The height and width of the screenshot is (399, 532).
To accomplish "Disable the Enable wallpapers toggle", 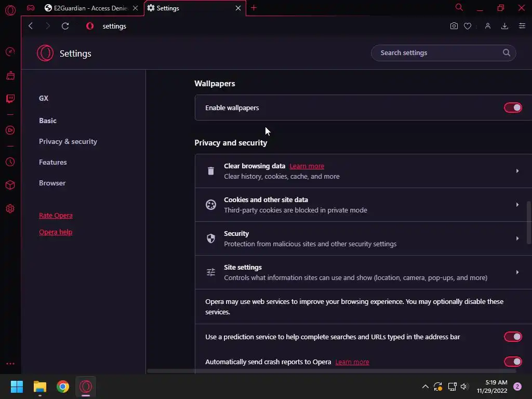I will (513, 108).
